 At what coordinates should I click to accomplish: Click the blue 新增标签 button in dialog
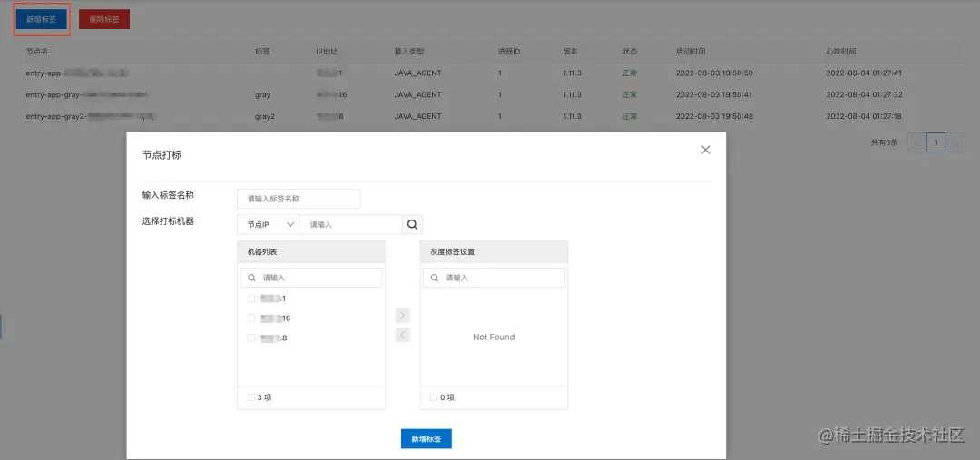pos(426,439)
